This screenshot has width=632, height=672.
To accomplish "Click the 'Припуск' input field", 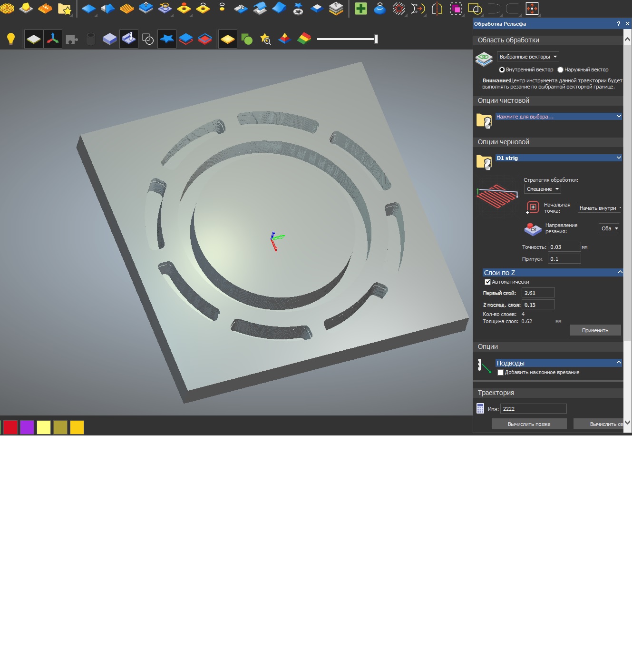I will [564, 259].
